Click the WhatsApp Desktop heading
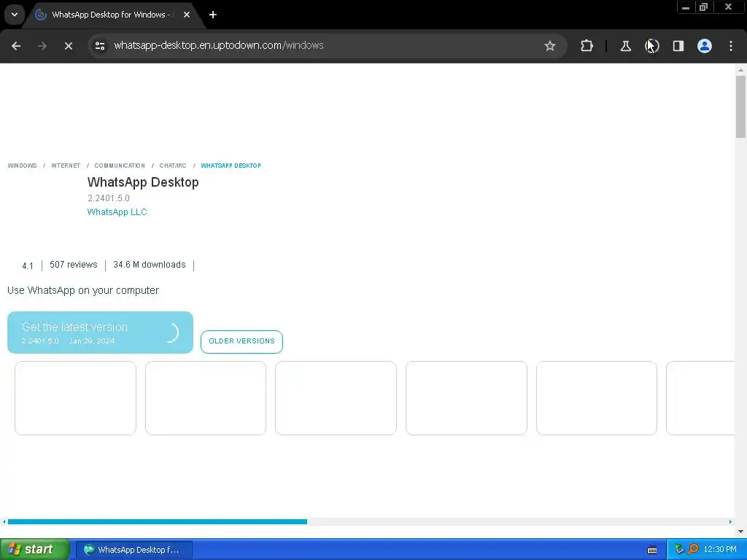 pos(143,182)
